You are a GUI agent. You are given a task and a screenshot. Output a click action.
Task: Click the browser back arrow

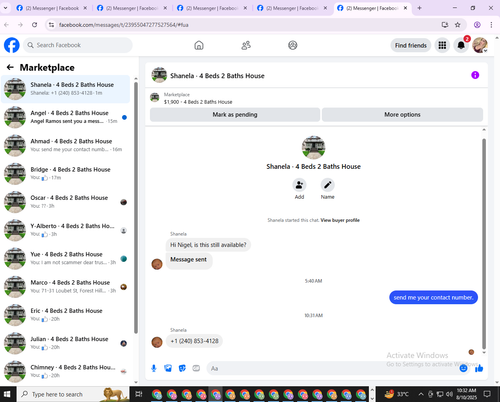[x=7, y=25]
